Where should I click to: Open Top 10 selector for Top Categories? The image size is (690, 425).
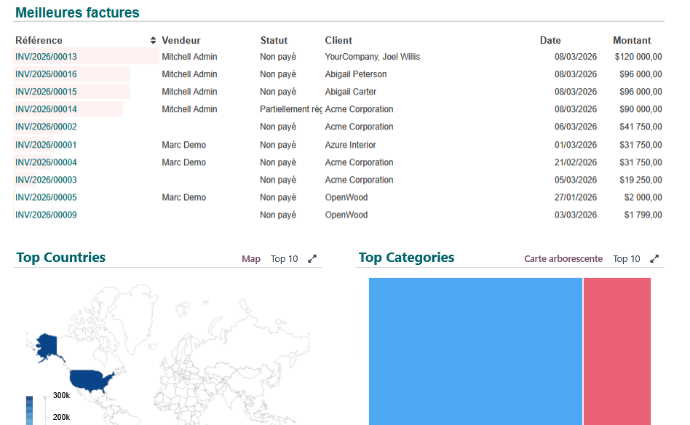click(x=627, y=259)
